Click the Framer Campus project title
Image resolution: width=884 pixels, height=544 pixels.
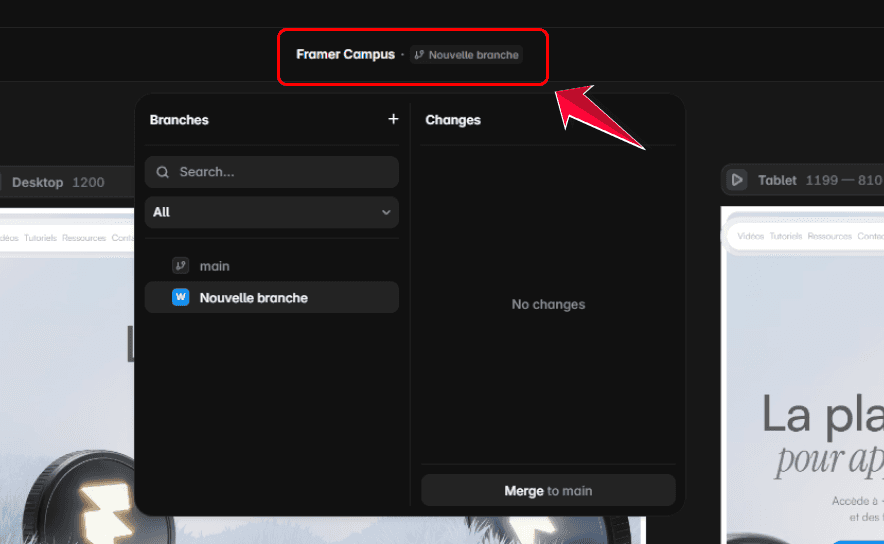click(346, 54)
